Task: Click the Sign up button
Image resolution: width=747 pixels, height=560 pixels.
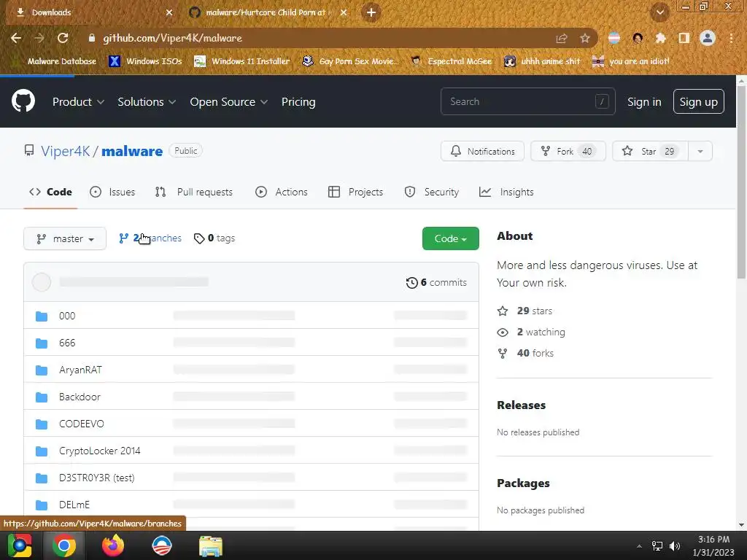Action: tap(698, 101)
